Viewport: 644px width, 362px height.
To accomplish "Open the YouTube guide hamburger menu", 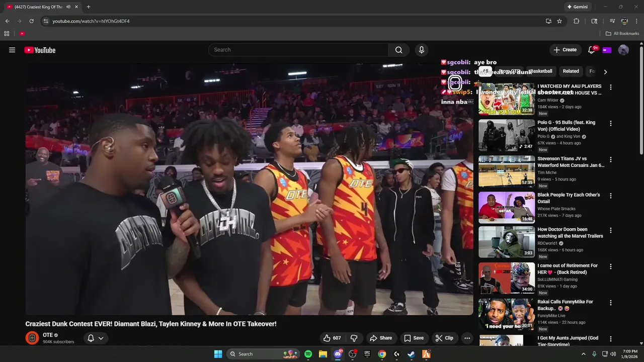I will coord(12,50).
